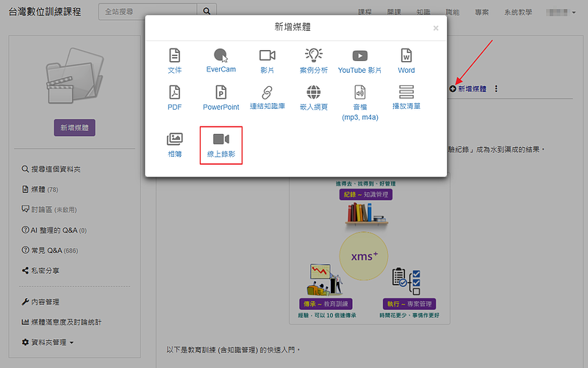Viewport: 588px width, 368px height.
Task: Select 音檔 (mp3, m4a) audio option
Action: 359,102
